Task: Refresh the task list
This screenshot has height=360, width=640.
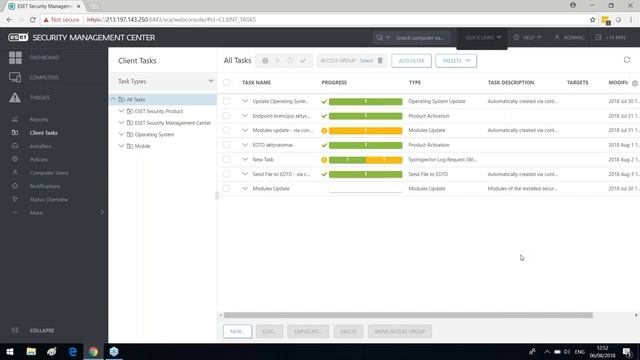Action: pos(627,60)
